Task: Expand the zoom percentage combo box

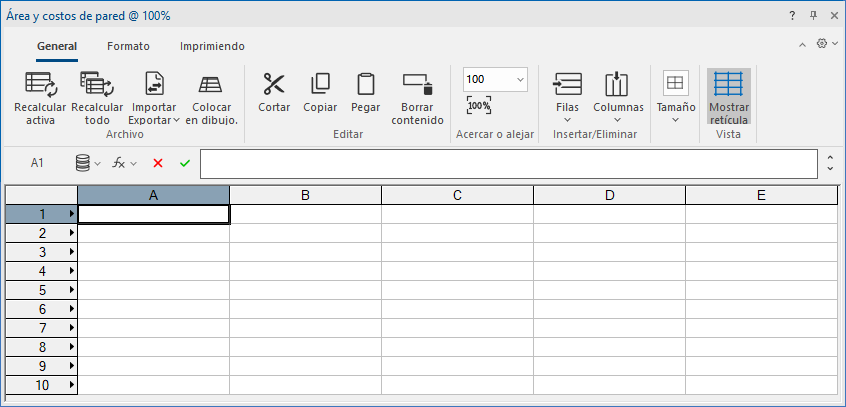Action: [520, 79]
